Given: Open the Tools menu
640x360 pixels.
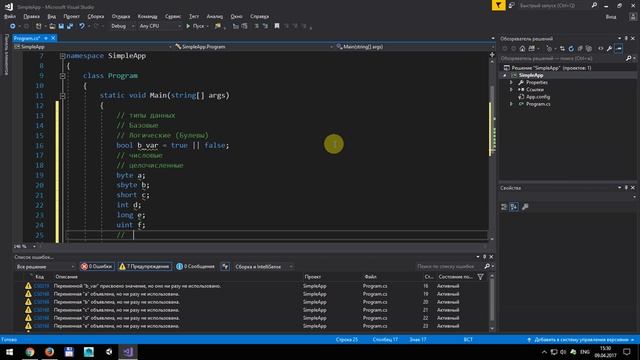Looking at the screenshot, I should [173, 16].
